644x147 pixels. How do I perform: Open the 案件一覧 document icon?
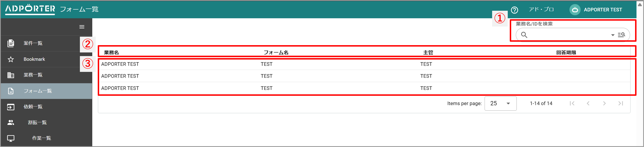click(x=11, y=43)
